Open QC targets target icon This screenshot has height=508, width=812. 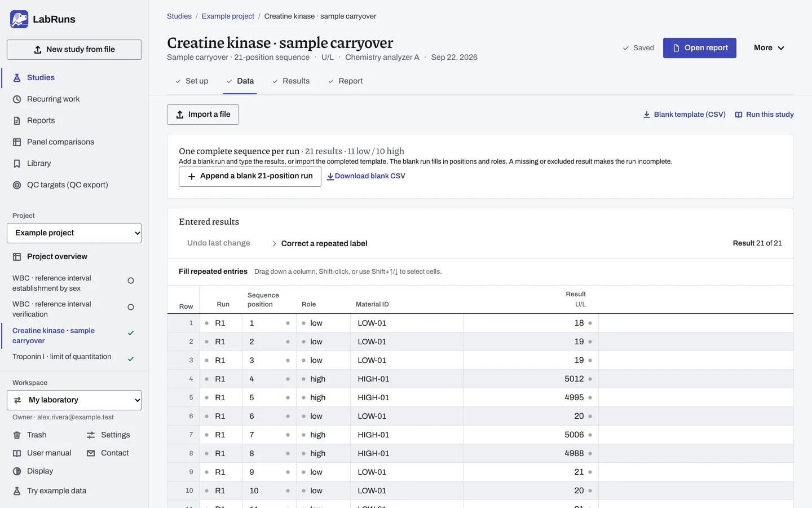[17, 185]
